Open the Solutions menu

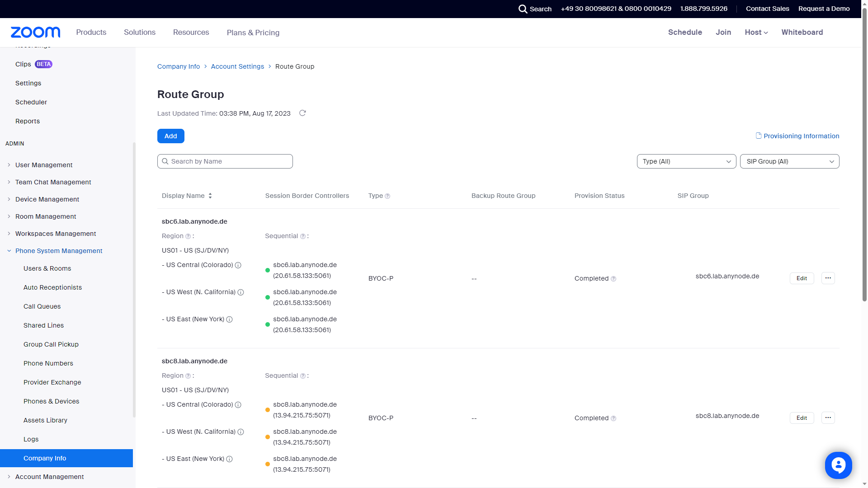[140, 32]
